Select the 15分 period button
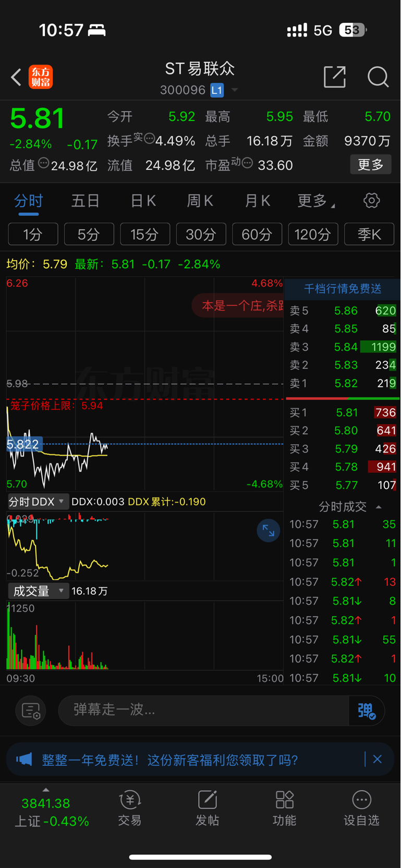401x868 pixels. (145, 234)
